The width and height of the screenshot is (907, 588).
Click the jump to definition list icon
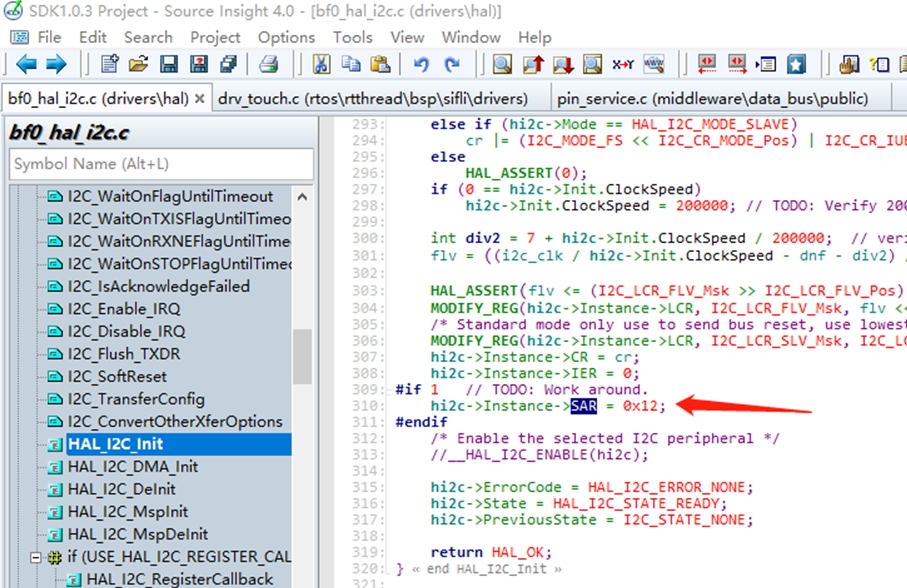(766, 64)
